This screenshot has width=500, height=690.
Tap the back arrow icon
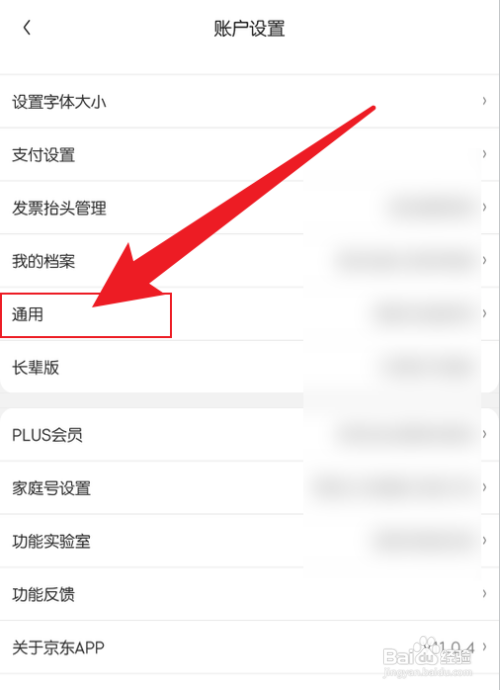pos(27,28)
